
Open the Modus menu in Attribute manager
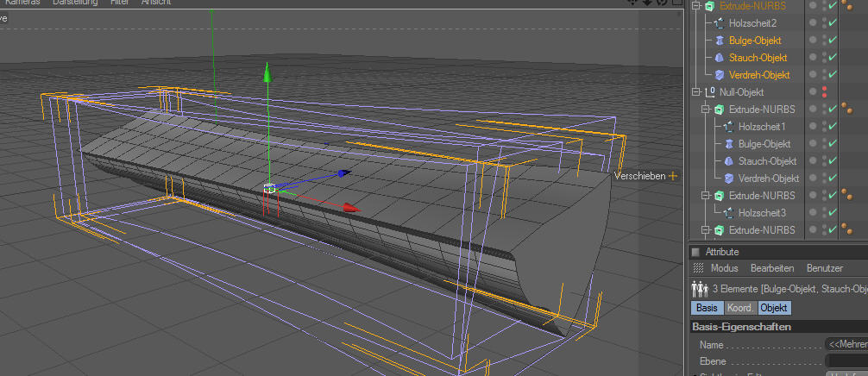click(x=725, y=268)
